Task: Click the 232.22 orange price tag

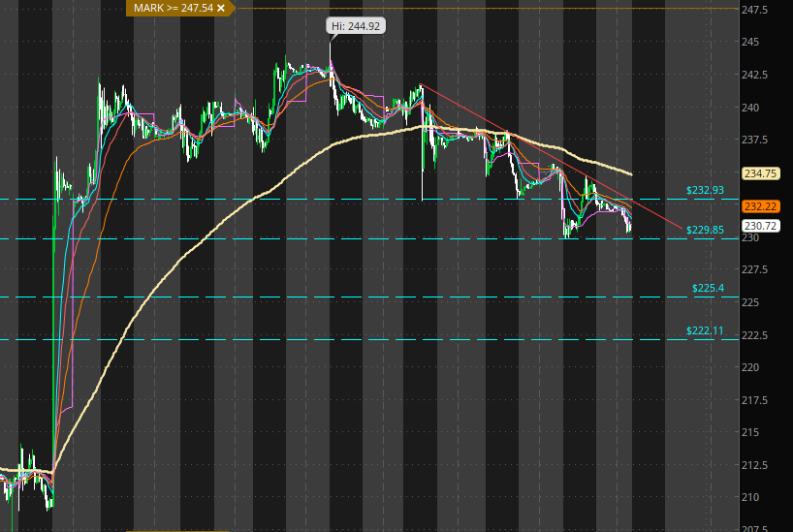Action: point(760,206)
